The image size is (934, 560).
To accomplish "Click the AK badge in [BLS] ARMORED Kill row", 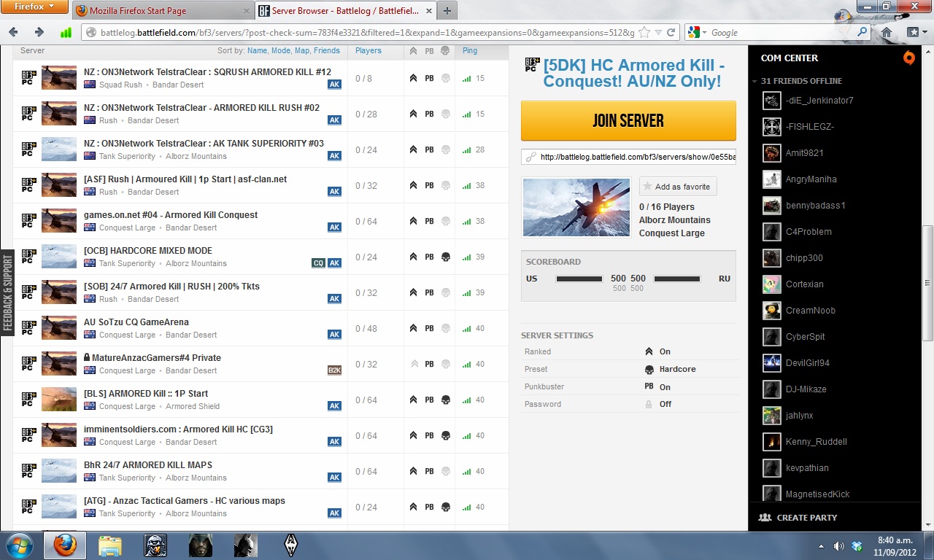I will [334, 406].
